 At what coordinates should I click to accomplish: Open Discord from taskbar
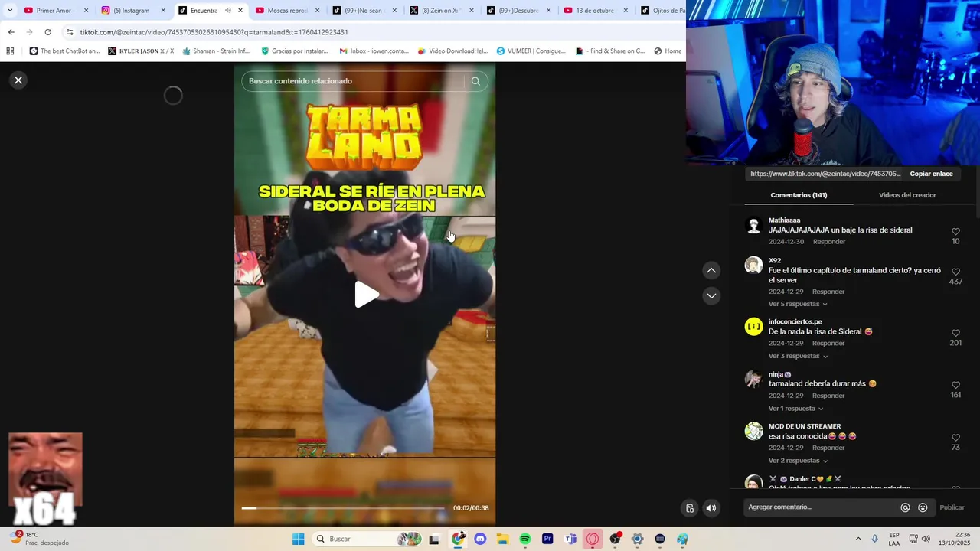[x=480, y=539]
